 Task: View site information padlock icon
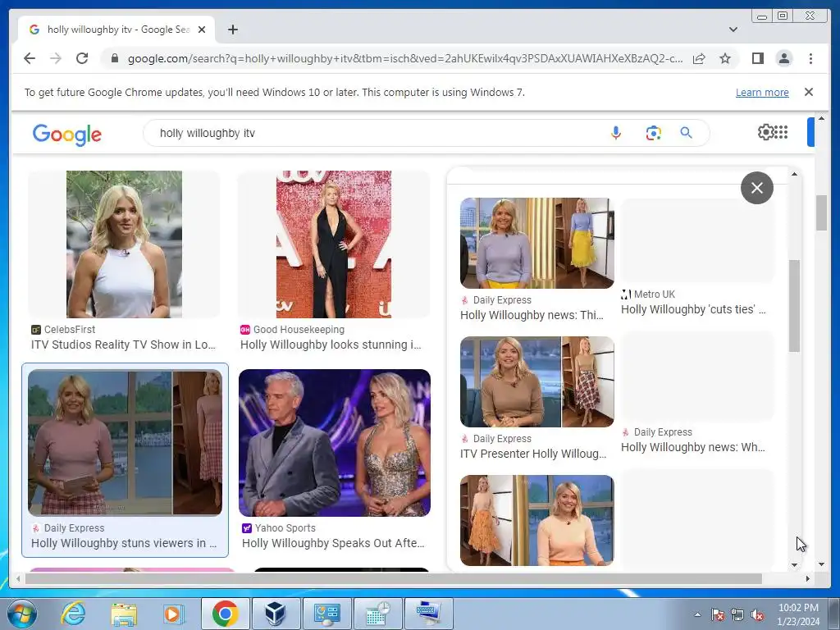(114, 58)
